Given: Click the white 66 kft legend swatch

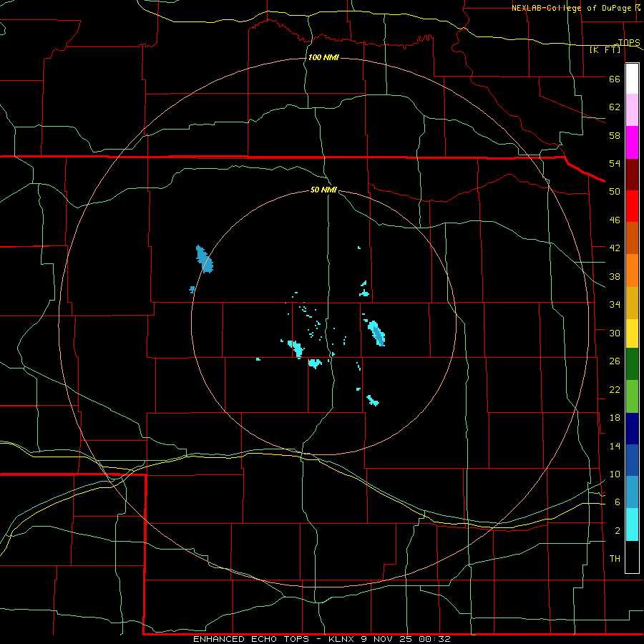Looking at the screenshot, I should click(x=632, y=79).
